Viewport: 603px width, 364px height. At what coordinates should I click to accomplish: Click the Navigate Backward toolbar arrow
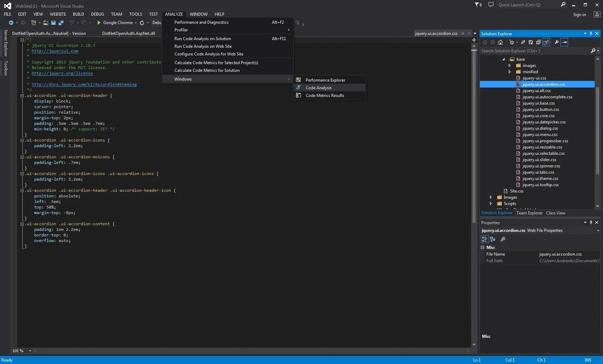(x=11, y=23)
